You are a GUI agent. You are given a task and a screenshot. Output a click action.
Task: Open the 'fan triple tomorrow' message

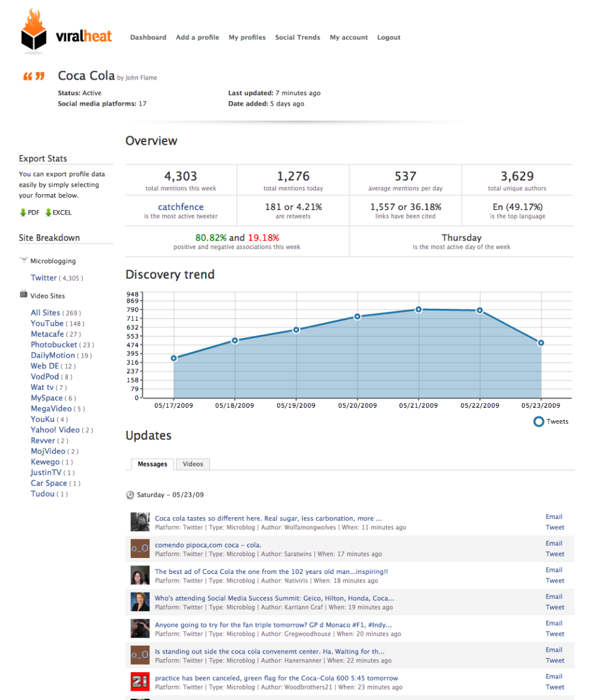[273, 625]
